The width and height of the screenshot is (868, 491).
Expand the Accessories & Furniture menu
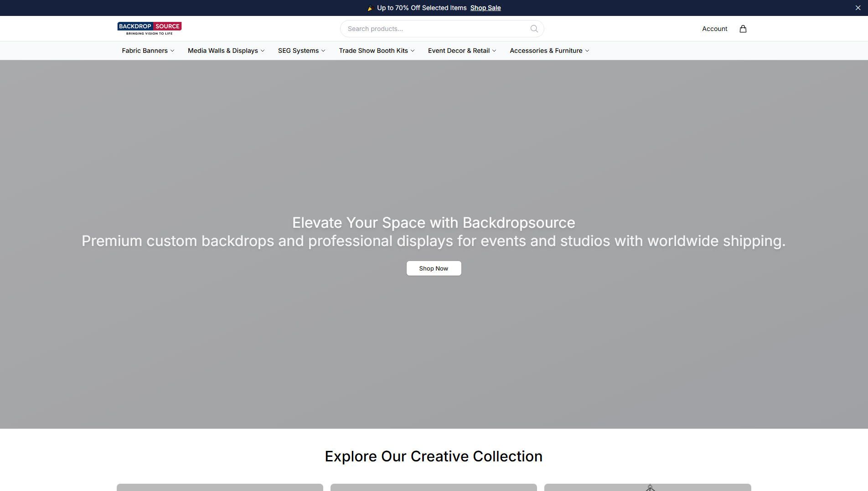tap(549, 51)
